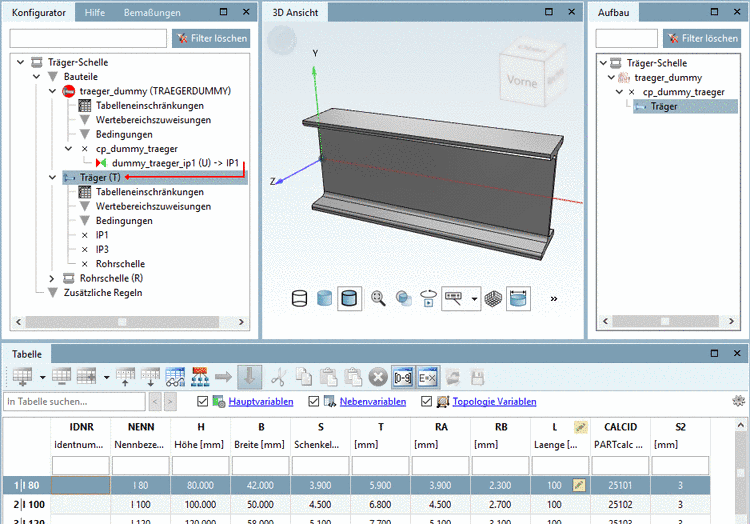
Task: Click the zoom-to-fit magnifier icon
Action: click(x=378, y=298)
